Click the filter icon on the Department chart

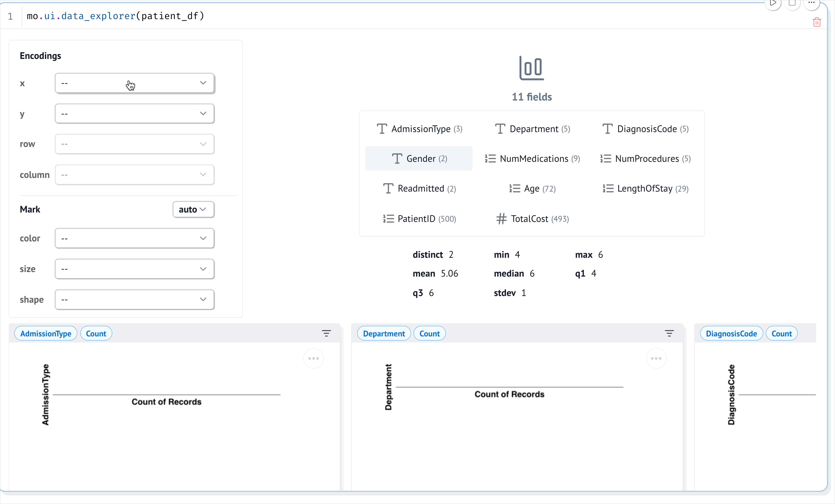click(x=669, y=333)
